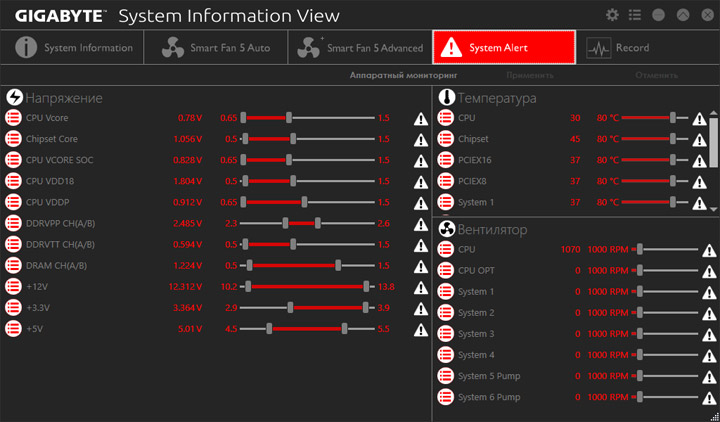This screenshot has height=422, width=720.
Task: Click the list icon beside CPU OPT fan
Action: click(445, 271)
